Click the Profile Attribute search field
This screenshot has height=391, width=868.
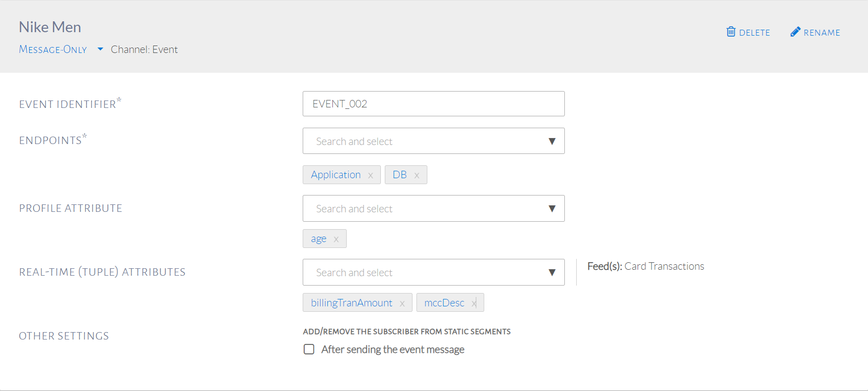420,209
